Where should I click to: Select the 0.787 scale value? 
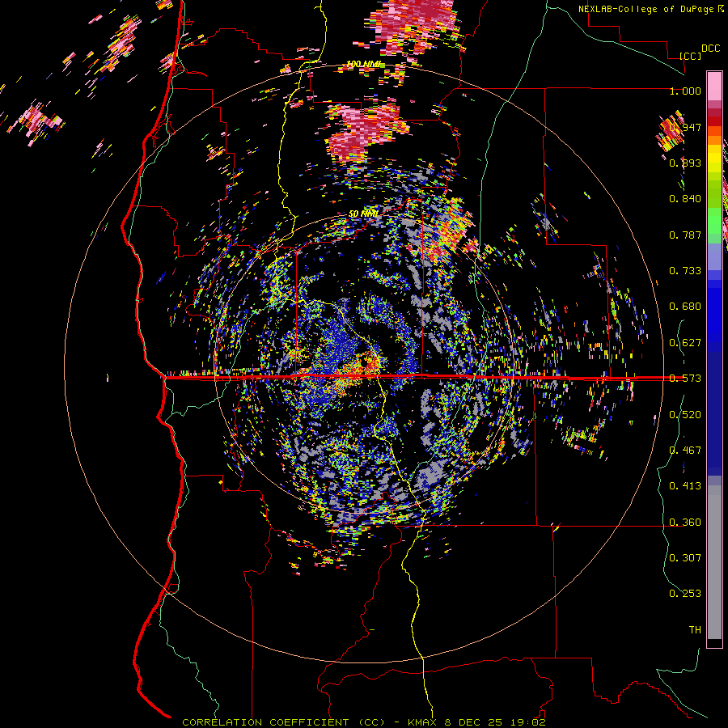(x=685, y=235)
